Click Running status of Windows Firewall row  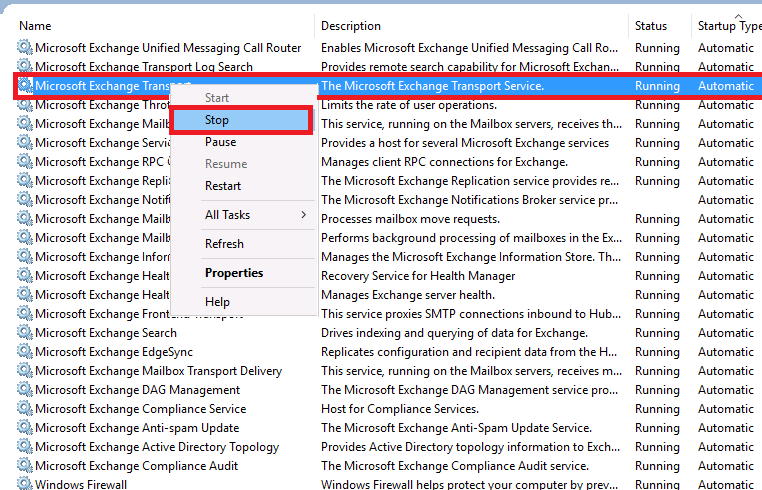657,484
